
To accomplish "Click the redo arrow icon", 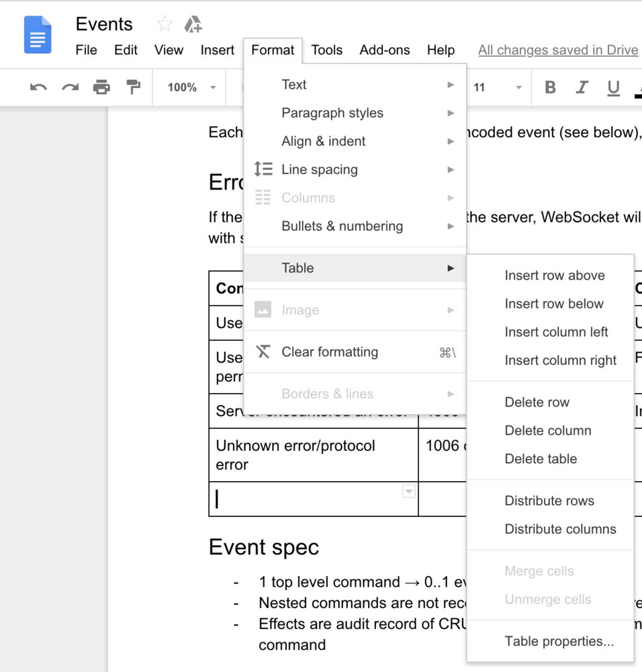I will (70, 87).
